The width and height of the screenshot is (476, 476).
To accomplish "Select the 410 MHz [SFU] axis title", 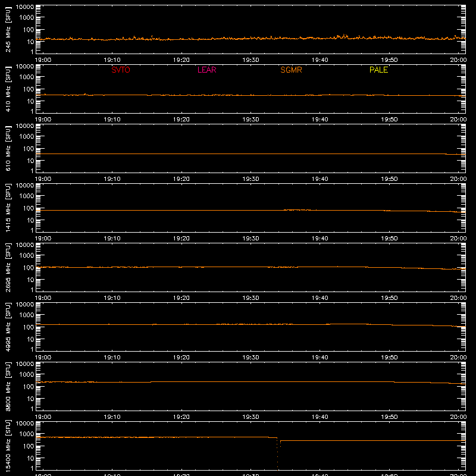I will pyautogui.click(x=8, y=89).
